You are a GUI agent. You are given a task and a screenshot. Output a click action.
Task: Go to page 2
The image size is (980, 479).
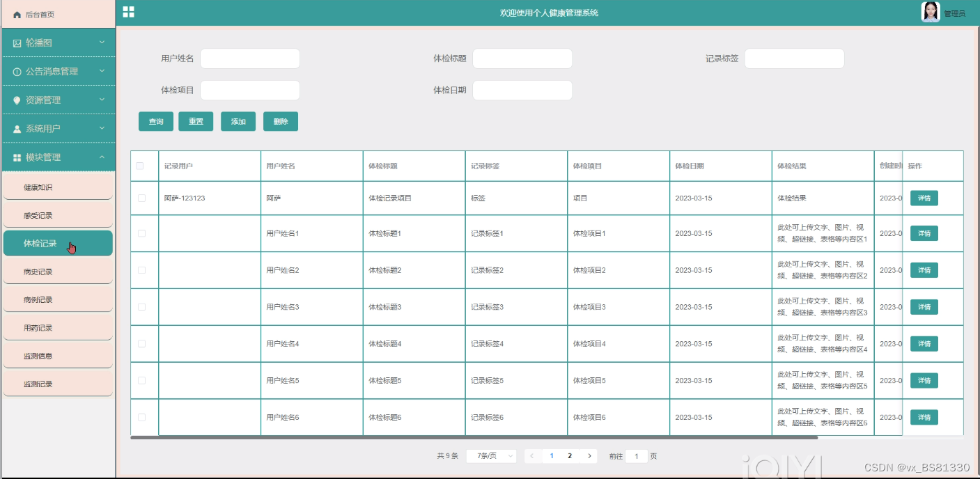click(570, 456)
